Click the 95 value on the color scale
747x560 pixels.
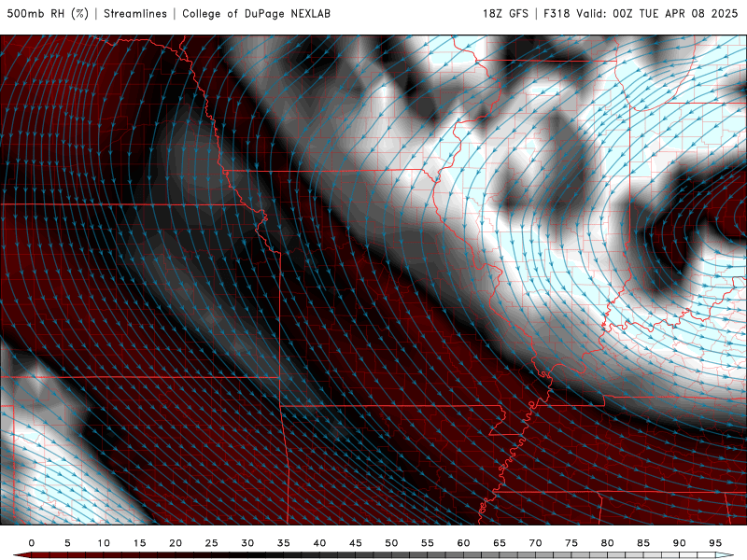[715, 543]
